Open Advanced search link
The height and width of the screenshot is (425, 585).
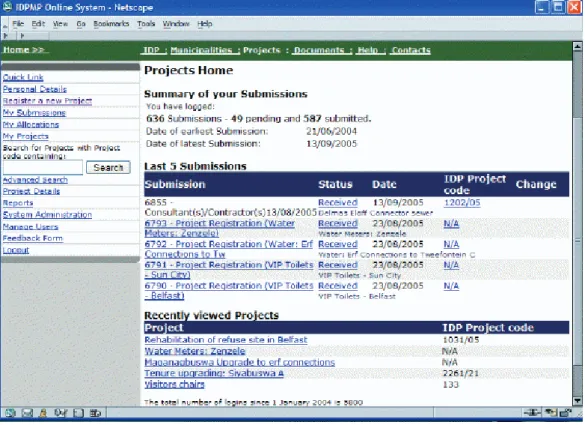pyautogui.click(x=35, y=180)
